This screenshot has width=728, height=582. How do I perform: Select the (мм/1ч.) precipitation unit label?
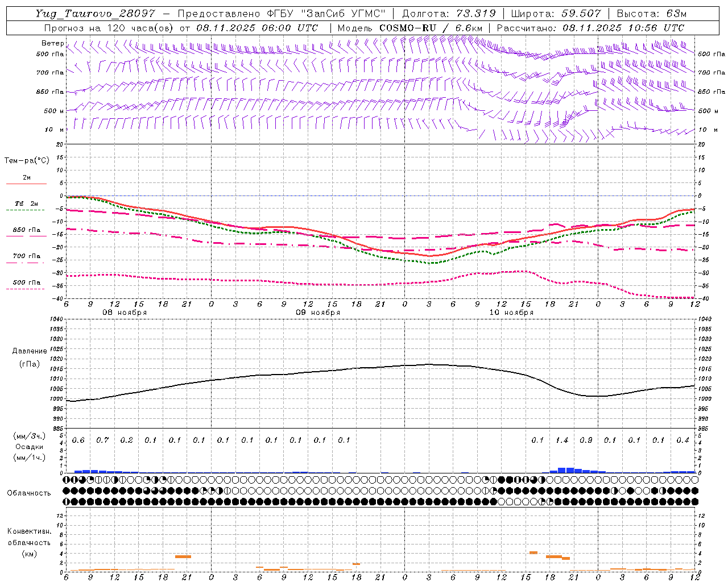(x=30, y=458)
